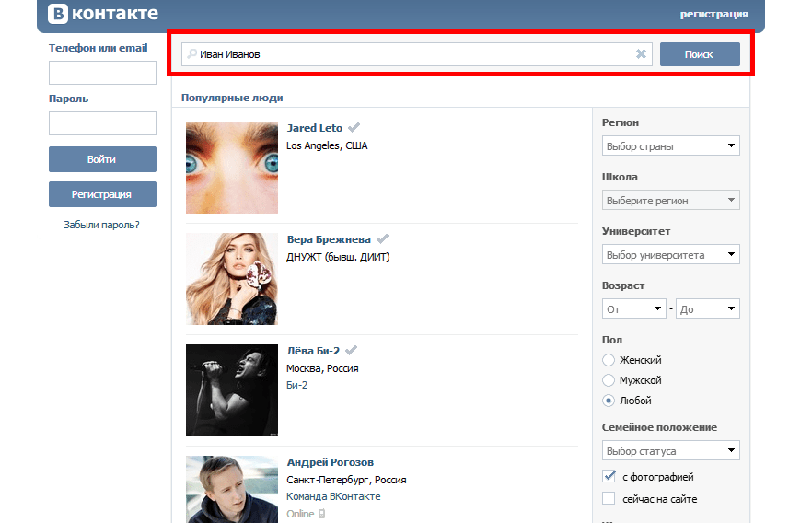Click the search field containing 'Иван Иванов'
Viewport: 812px width, 523px height.
pos(417,54)
